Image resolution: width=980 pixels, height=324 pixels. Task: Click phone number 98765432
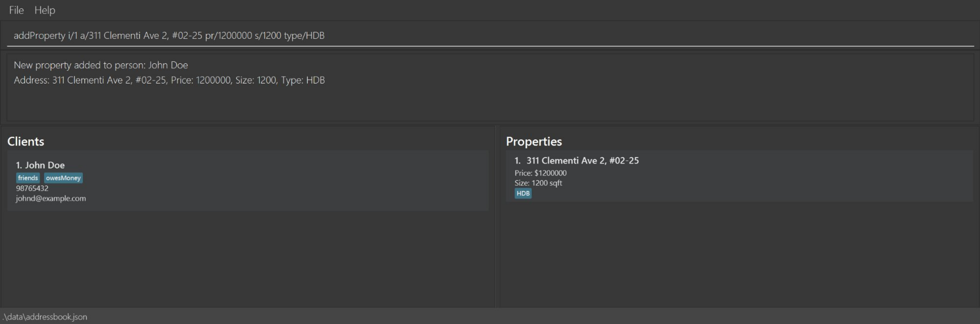pyautogui.click(x=32, y=188)
